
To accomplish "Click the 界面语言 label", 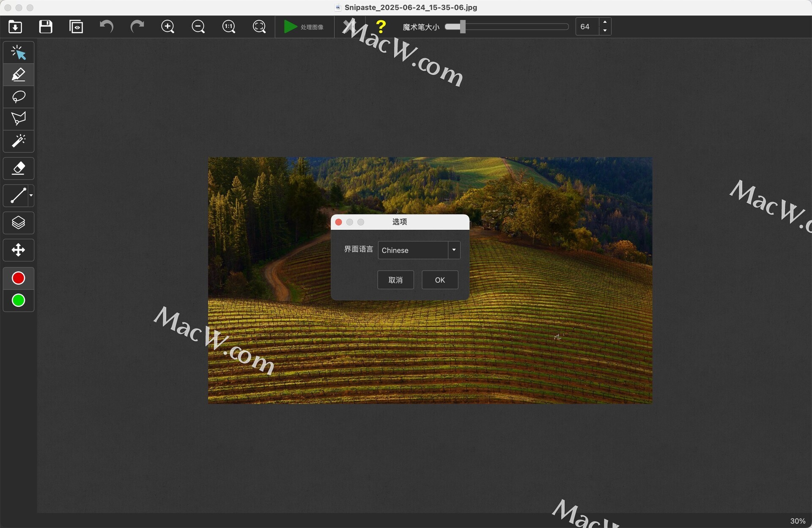I will [x=359, y=249].
